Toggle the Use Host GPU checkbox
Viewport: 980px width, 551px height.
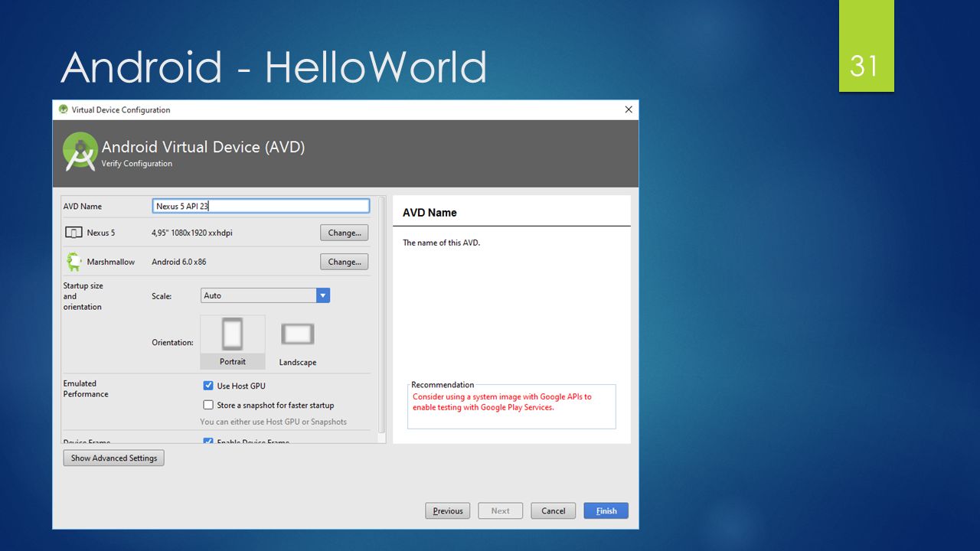point(208,386)
